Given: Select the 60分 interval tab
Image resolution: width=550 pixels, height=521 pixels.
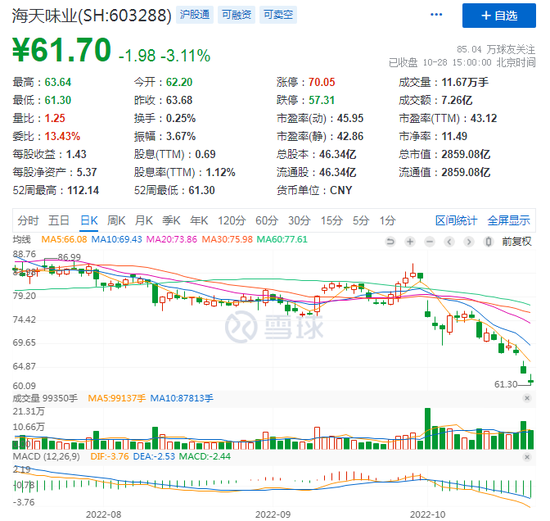Looking at the screenshot, I should coord(267,221).
